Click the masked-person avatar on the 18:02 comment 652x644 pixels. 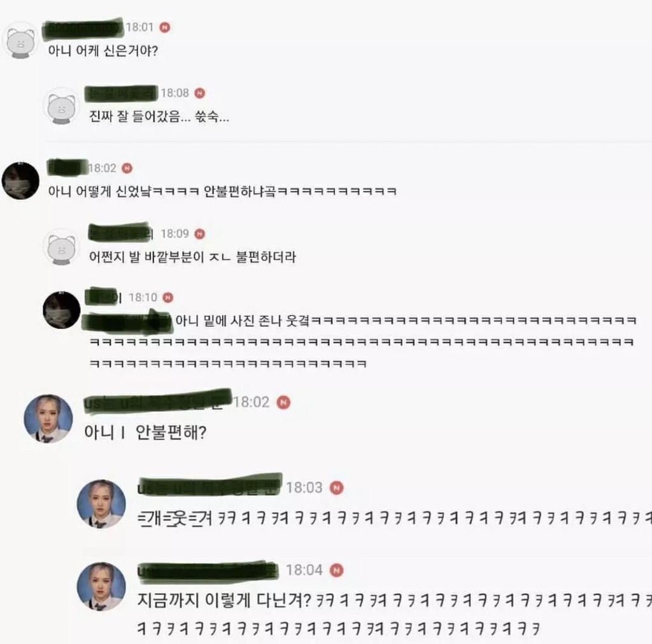20,181
